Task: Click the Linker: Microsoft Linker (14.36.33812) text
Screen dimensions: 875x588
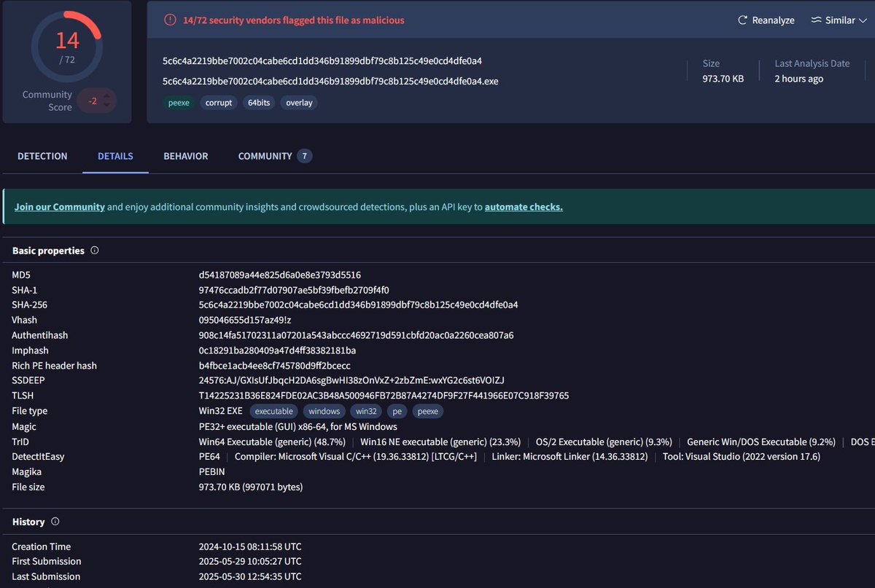Action: click(x=569, y=457)
